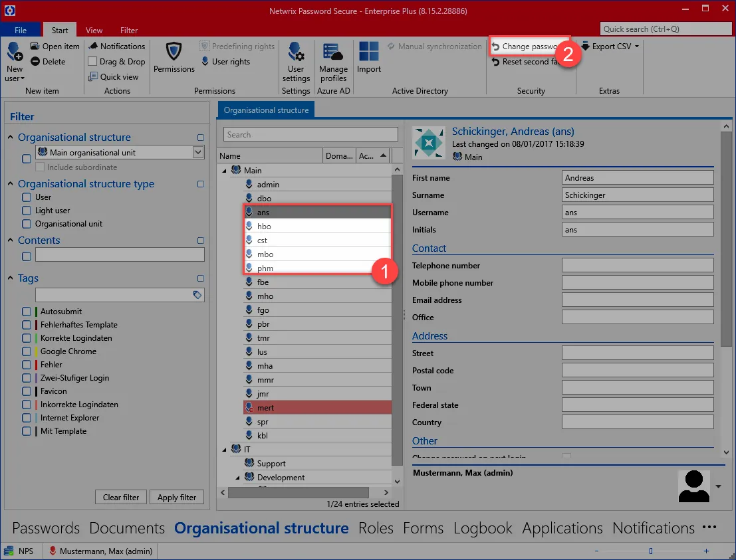
Task: Enable the Drag & Drop checkbox
Action: point(92,61)
